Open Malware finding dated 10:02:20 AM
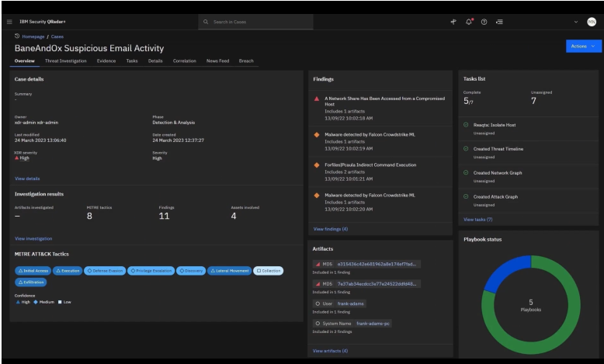The height and width of the screenshot is (364, 604). point(380,203)
